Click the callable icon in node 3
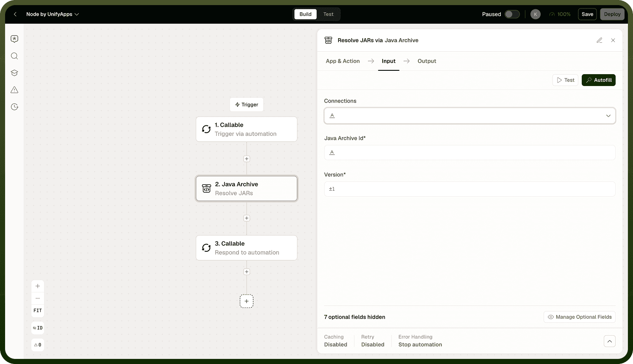633x364 pixels. [206, 248]
